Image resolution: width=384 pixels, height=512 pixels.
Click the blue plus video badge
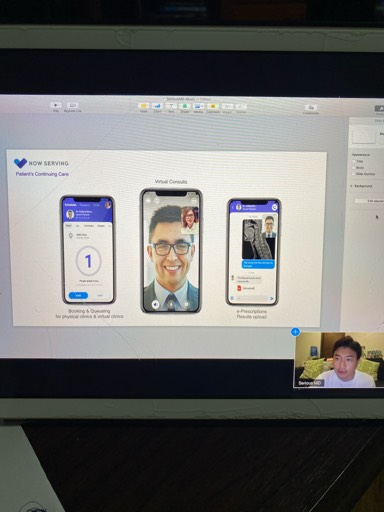[x=295, y=332]
